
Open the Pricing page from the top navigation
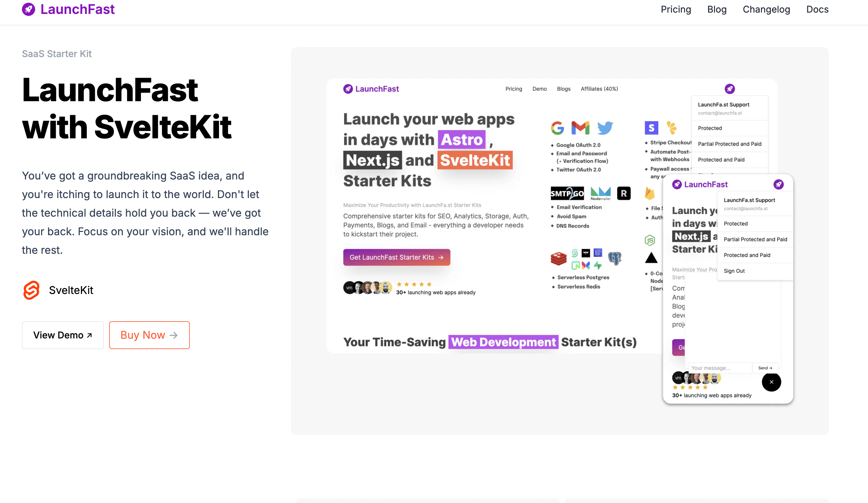676,9
